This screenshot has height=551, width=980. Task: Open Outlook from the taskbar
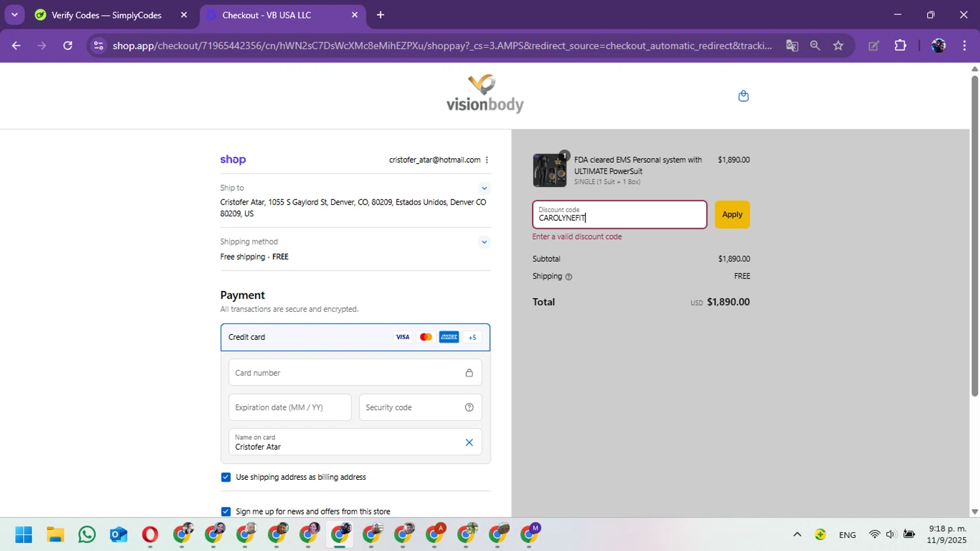pos(118,535)
